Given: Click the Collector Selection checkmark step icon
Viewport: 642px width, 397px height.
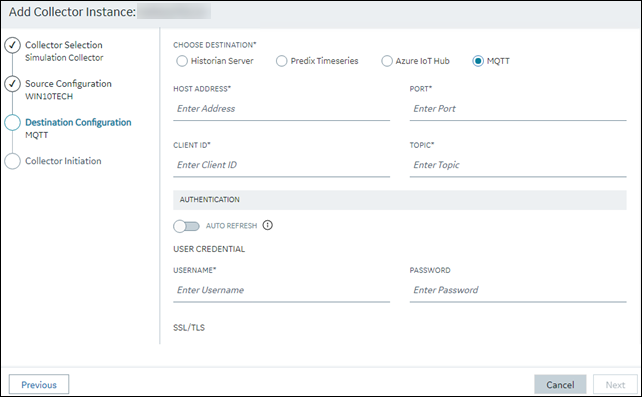Looking at the screenshot, I should (12, 45).
